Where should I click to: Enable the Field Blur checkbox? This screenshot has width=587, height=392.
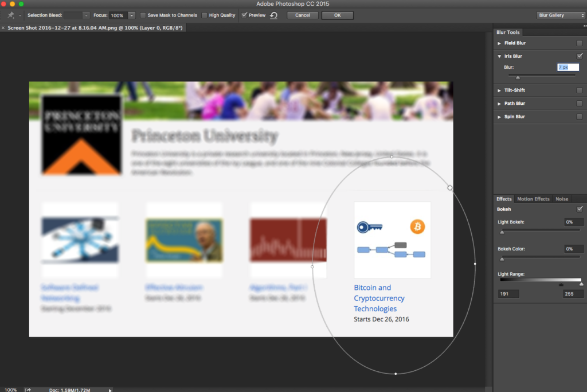pos(580,43)
